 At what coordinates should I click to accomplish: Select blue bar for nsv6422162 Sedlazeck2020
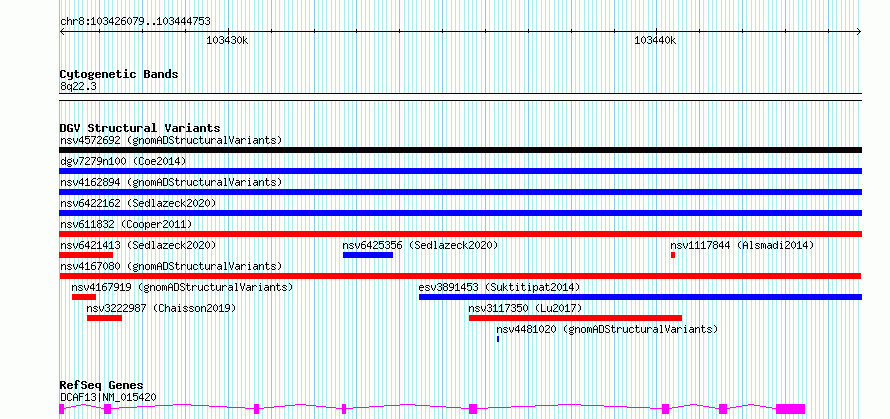460,213
